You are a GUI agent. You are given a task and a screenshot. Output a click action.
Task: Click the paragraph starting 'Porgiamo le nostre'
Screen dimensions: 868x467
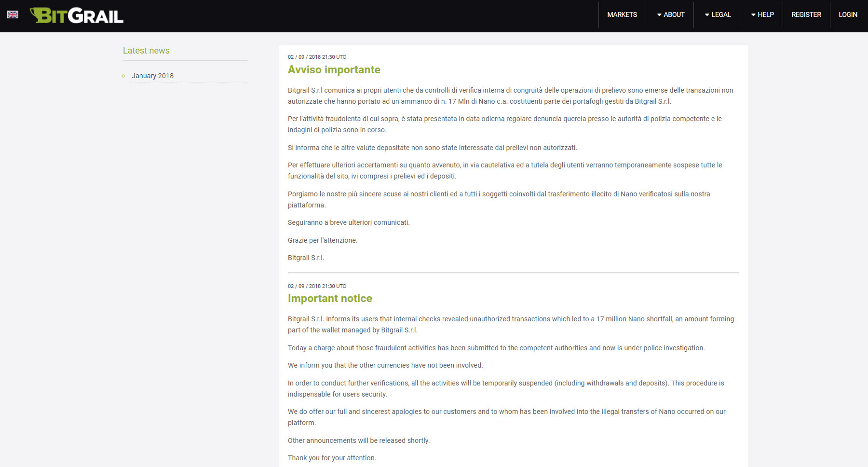point(499,199)
